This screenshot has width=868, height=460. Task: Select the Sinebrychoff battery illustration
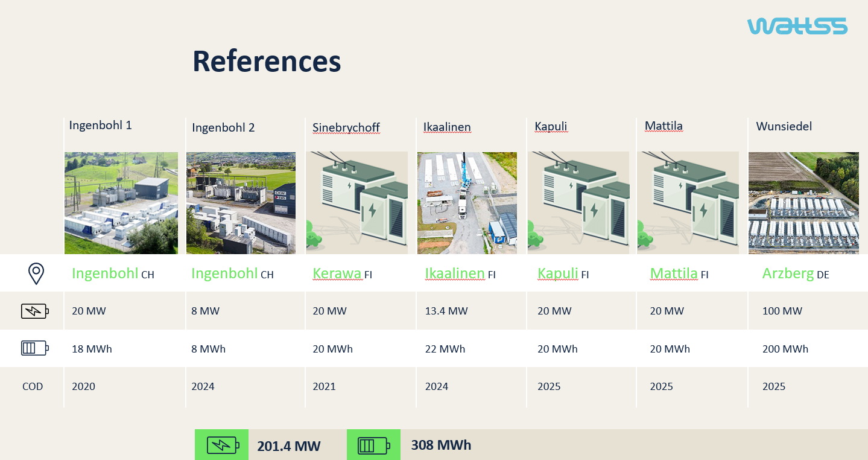click(357, 203)
